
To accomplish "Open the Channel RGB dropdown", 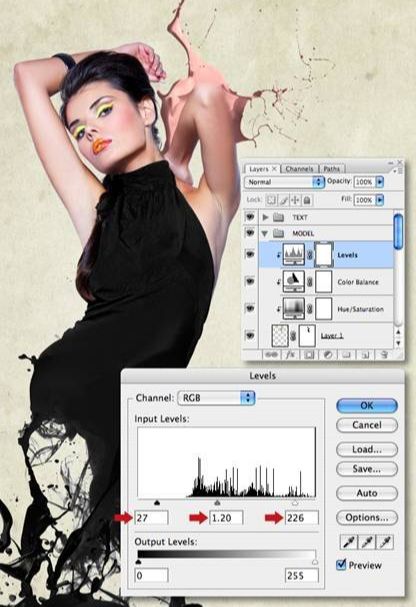I will (216, 398).
